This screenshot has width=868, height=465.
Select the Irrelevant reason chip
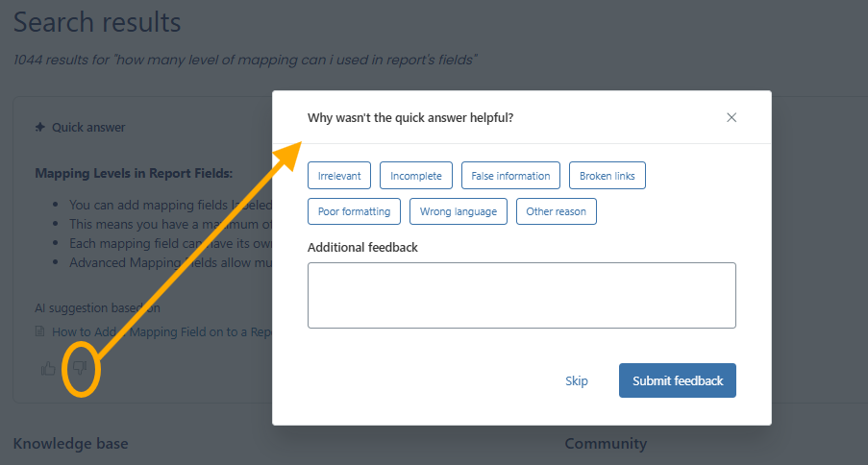[339, 176]
